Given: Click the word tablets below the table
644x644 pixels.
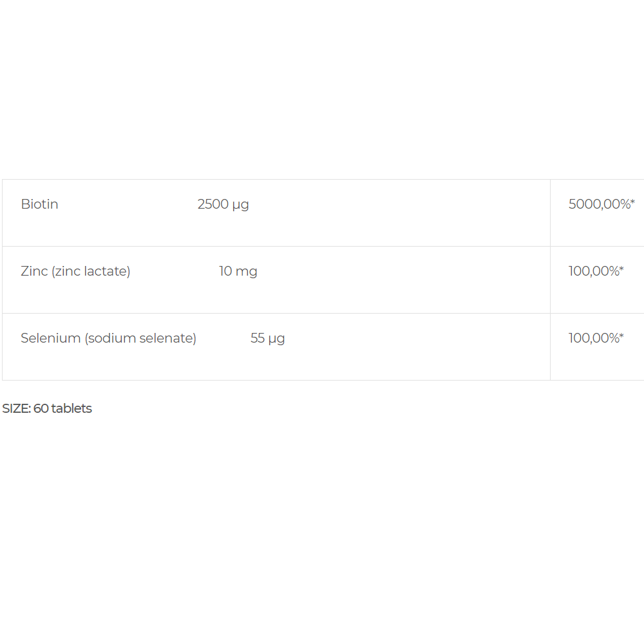Looking at the screenshot, I should [x=71, y=408].
